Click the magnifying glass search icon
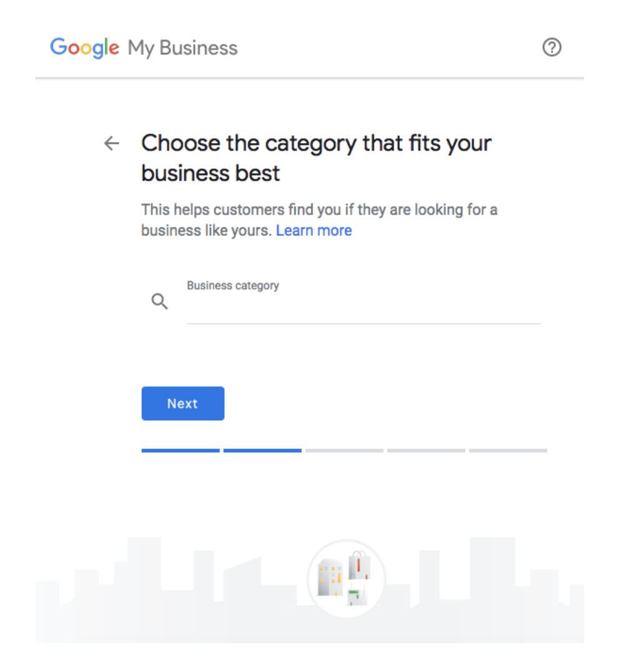636x672 pixels. pos(160,302)
